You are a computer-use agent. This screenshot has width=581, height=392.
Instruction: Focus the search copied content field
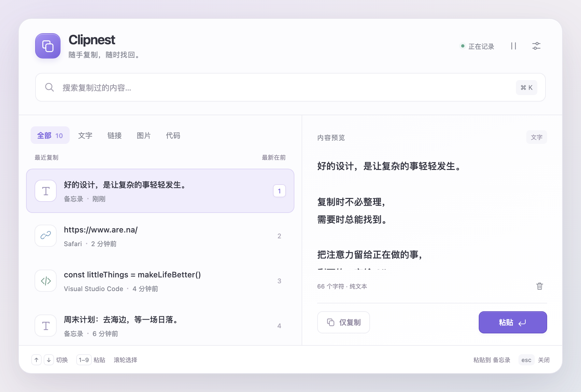(290, 87)
